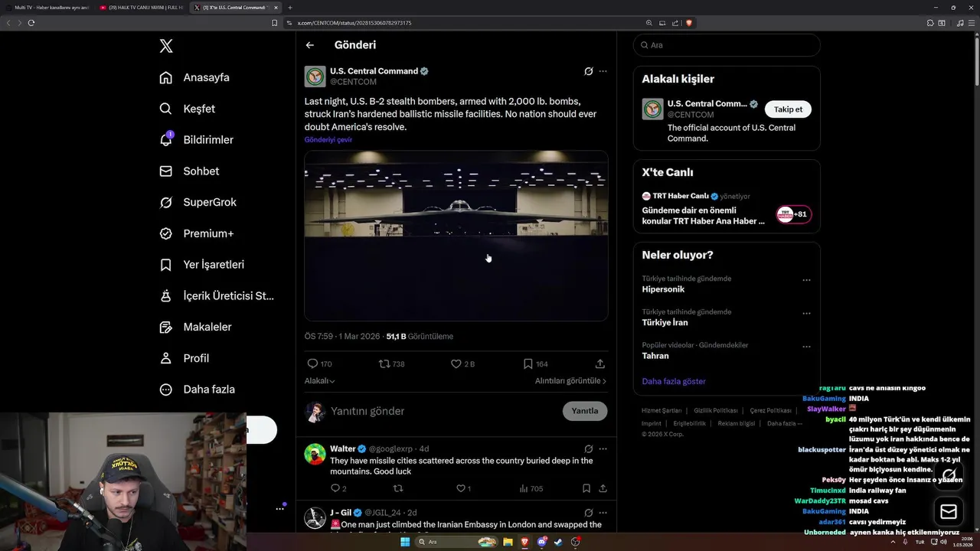Image resolution: width=980 pixels, height=551 pixels.
Task: Switch to Multi TV browser tab
Action: click(x=47, y=8)
